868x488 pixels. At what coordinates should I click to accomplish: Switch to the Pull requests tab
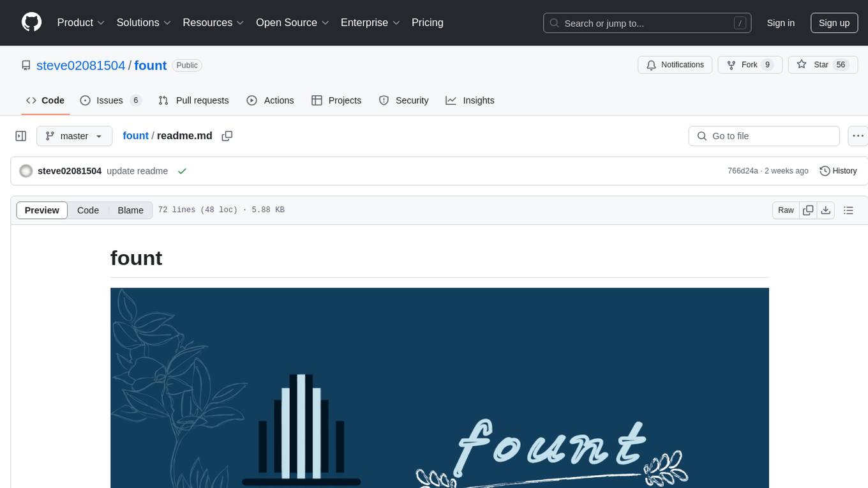pos(193,100)
